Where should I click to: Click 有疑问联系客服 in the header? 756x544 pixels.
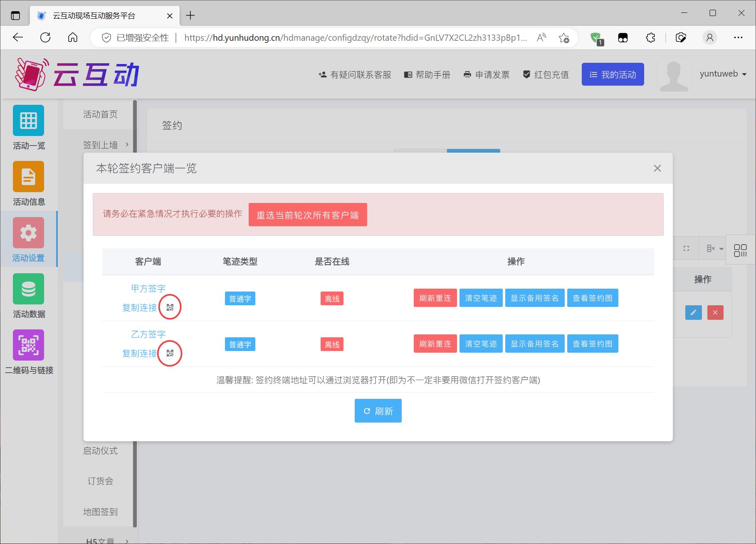355,74
